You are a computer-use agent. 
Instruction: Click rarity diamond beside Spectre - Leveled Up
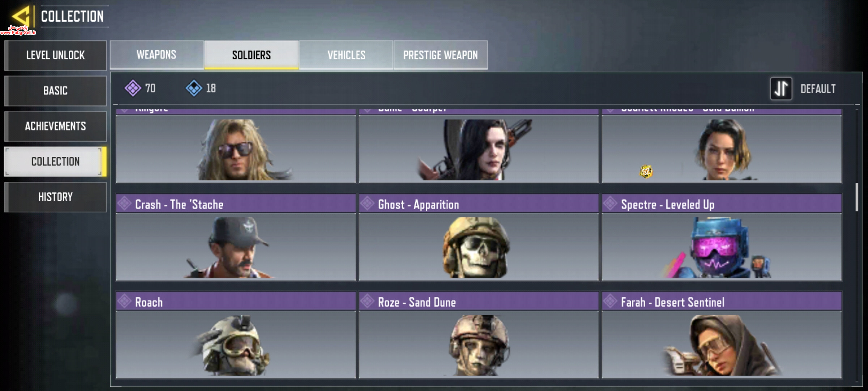[610, 204]
